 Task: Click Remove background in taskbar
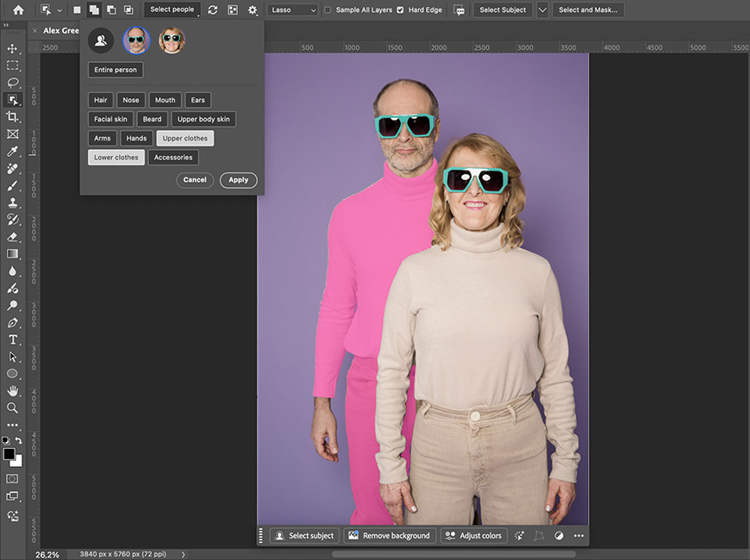coord(390,536)
